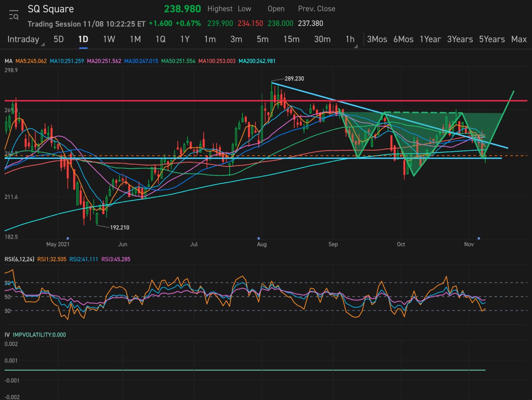Open MA indicator settings label
This screenshot has height=400, width=532.
[x=8, y=61]
